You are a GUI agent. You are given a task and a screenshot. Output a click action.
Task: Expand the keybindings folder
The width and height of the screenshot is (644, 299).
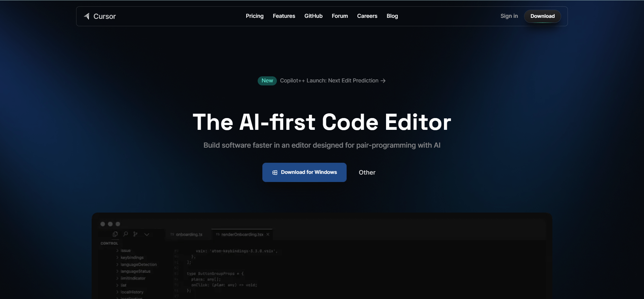click(130, 258)
